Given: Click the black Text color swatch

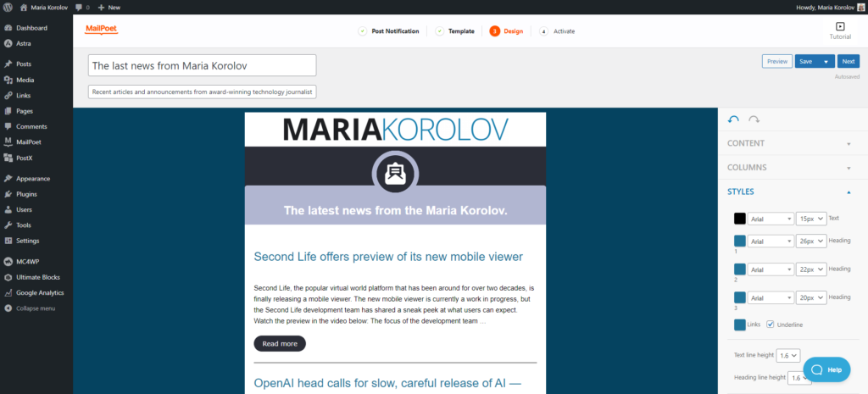Looking at the screenshot, I should coord(739,219).
